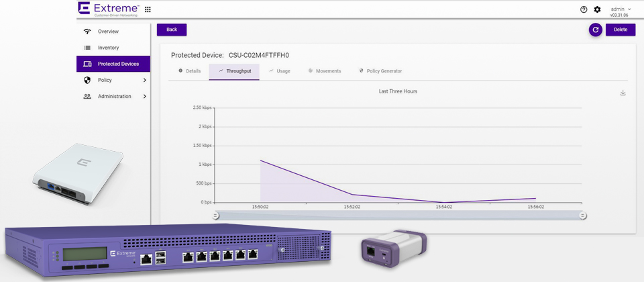This screenshot has width=644, height=282.
Task: Click the circular refresh button
Action: click(x=596, y=30)
